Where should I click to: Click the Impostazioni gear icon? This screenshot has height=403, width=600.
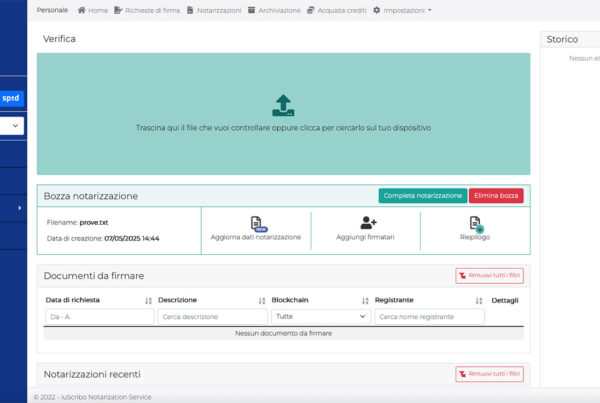tap(377, 10)
